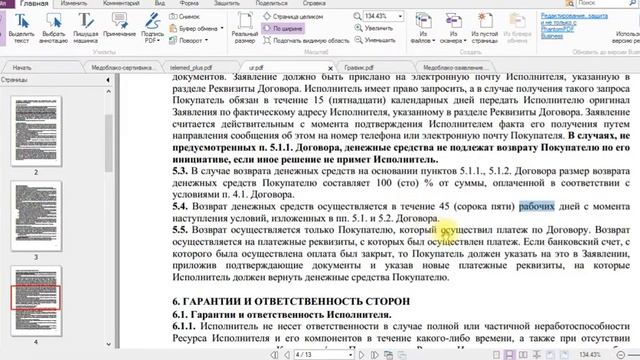Switch to the Комментарий ribbon tab
Screen dimensions: 640x360
pos(121,3)
